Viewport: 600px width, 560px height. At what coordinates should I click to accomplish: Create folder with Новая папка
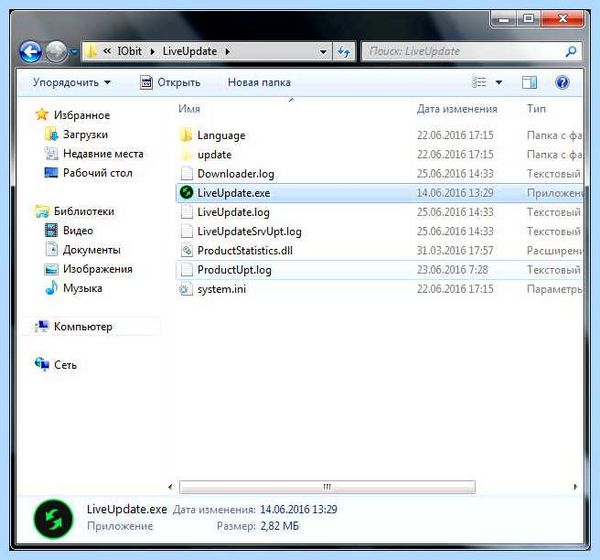click(259, 82)
